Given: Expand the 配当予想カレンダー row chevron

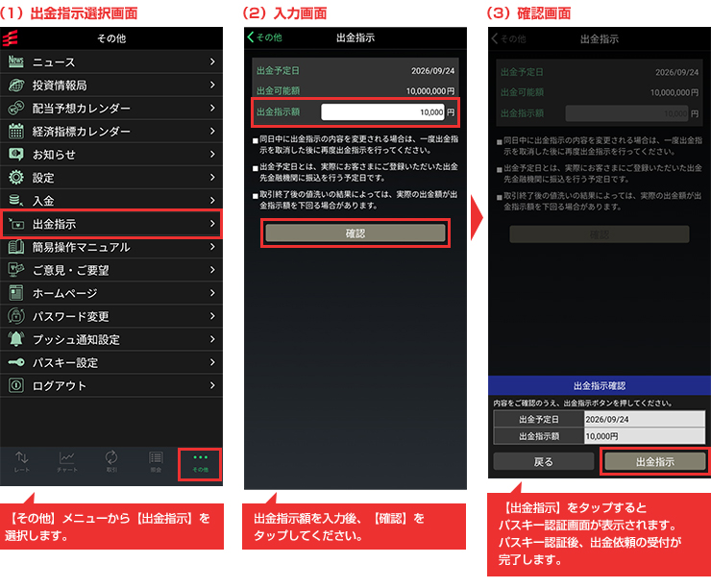Looking at the screenshot, I should pyautogui.click(x=212, y=108).
